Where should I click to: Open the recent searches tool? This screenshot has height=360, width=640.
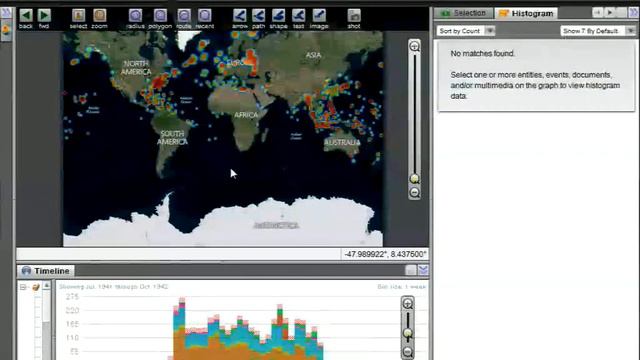204,19
